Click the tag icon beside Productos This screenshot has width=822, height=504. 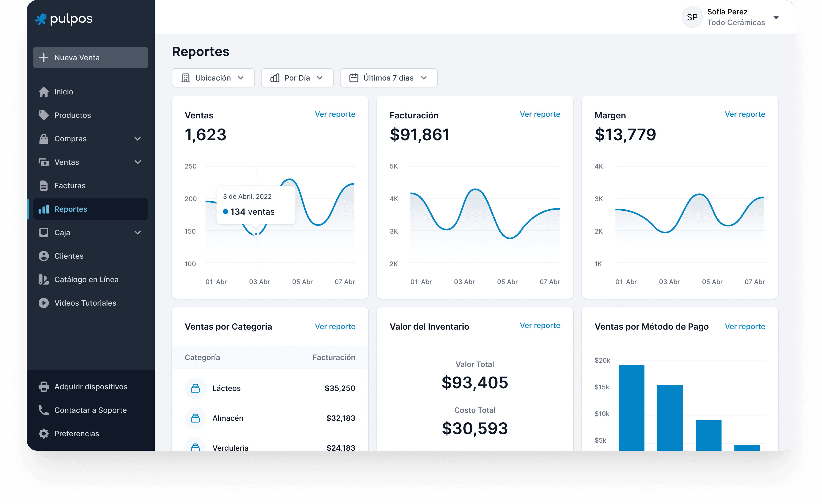44,115
